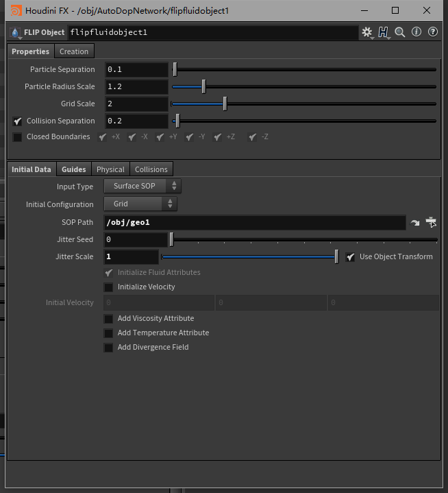Enable Add Temperature Attribute checkbox
The image size is (448, 493).
point(108,333)
